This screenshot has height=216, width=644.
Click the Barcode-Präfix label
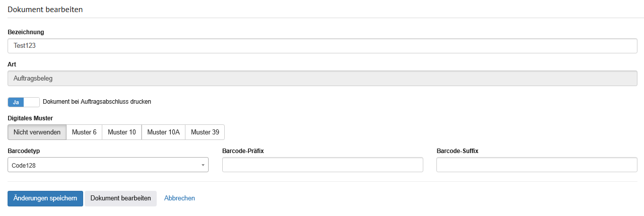click(243, 151)
